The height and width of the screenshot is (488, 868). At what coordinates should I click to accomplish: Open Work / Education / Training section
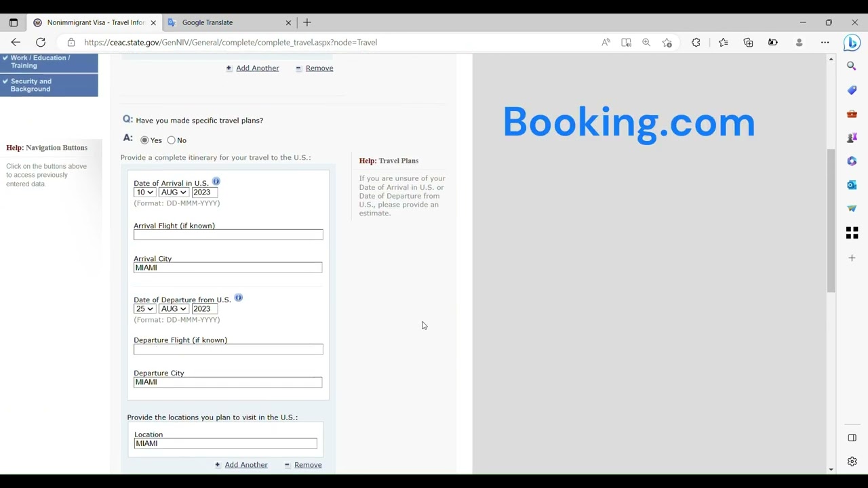(49, 62)
